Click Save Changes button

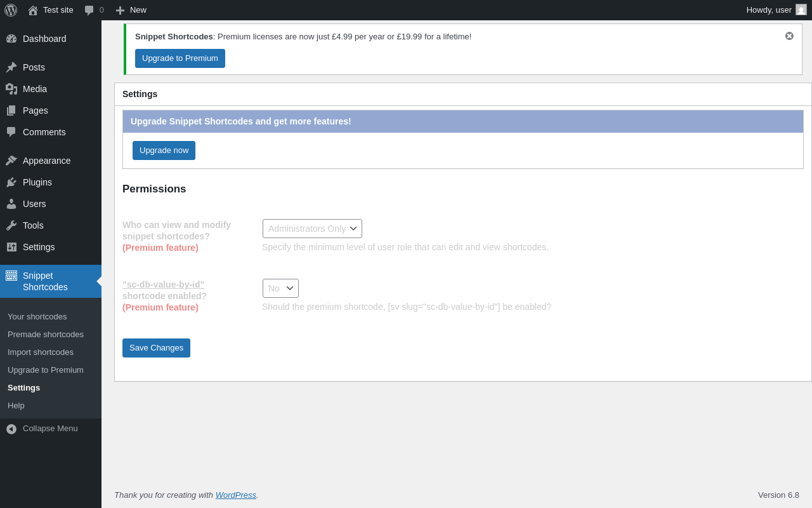(156, 348)
